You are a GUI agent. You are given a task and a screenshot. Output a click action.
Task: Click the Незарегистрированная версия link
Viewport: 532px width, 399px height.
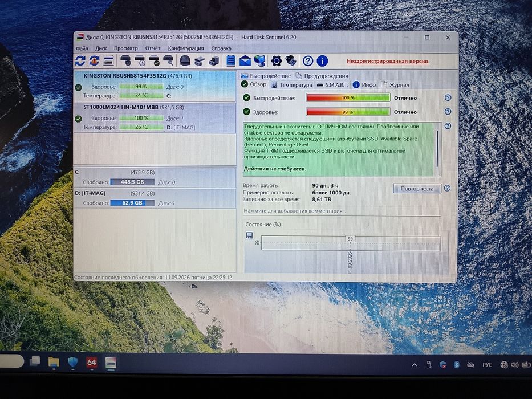click(388, 61)
